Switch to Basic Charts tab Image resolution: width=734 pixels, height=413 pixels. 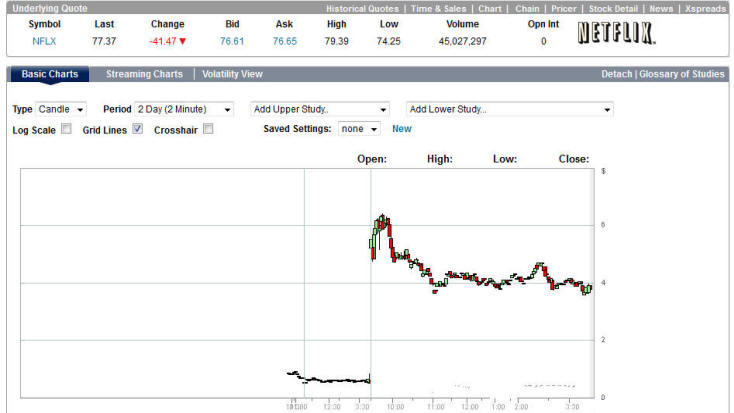[x=50, y=74]
